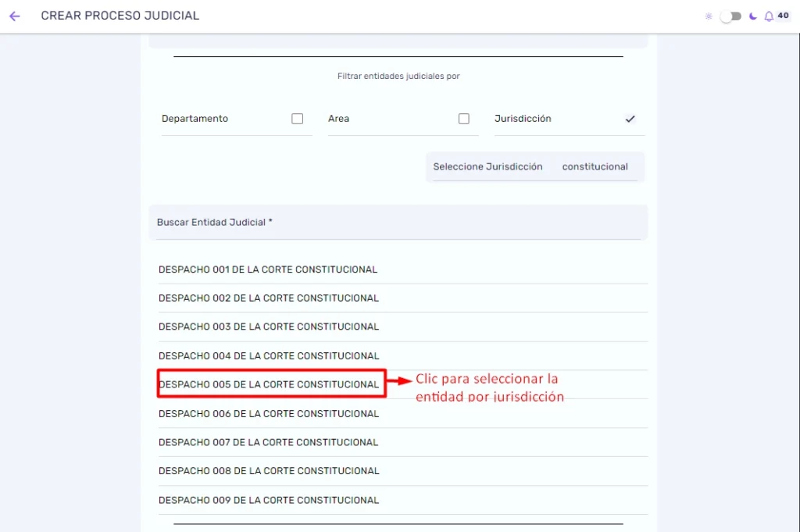Enable the Area filter checkbox
The width and height of the screenshot is (800, 532).
pyautogui.click(x=464, y=119)
